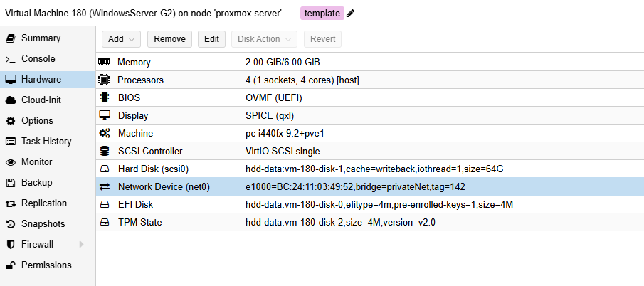Click the Hard Disk (scsi0) drive icon
Screen dimensions: 644x286
point(105,169)
